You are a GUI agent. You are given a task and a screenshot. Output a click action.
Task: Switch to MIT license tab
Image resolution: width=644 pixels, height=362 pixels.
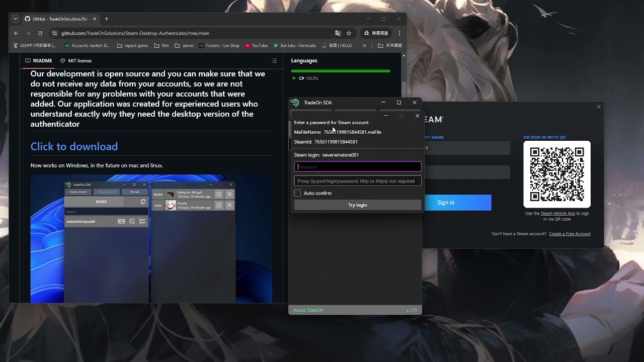tap(76, 61)
